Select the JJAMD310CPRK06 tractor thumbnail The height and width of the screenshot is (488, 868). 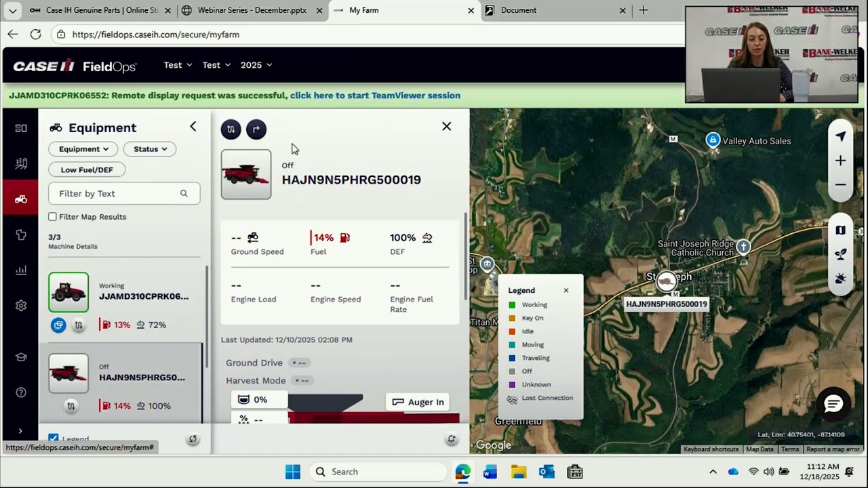point(68,292)
